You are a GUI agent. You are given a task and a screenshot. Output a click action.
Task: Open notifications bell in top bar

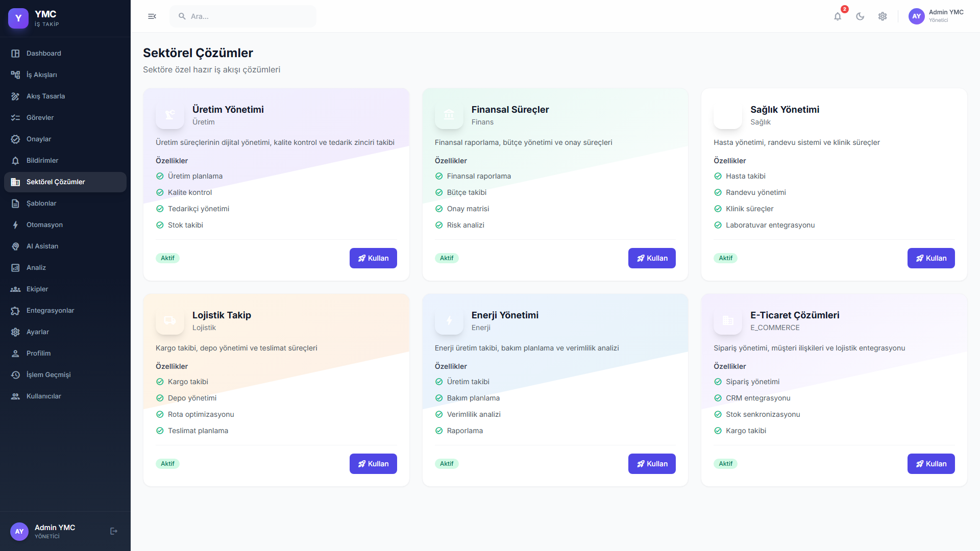point(838,16)
